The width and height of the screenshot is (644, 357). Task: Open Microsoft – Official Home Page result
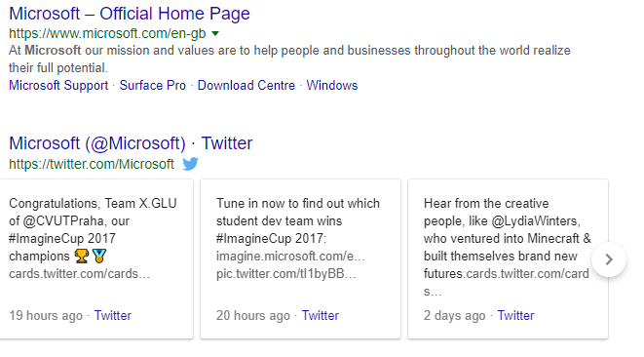(x=130, y=14)
